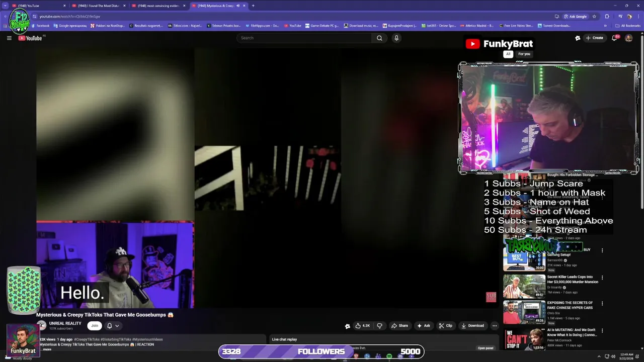Open the account avatar menu
644x362 pixels.
point(628,38)
